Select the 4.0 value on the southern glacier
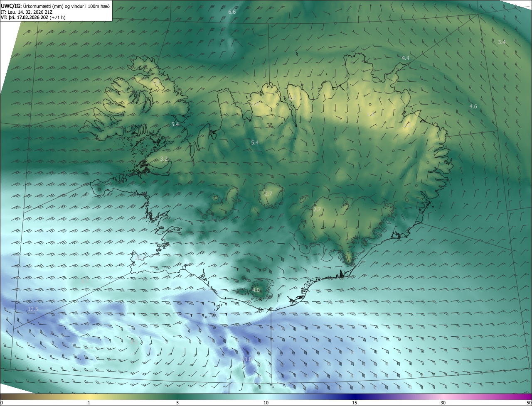 click(x=256, y=290)
